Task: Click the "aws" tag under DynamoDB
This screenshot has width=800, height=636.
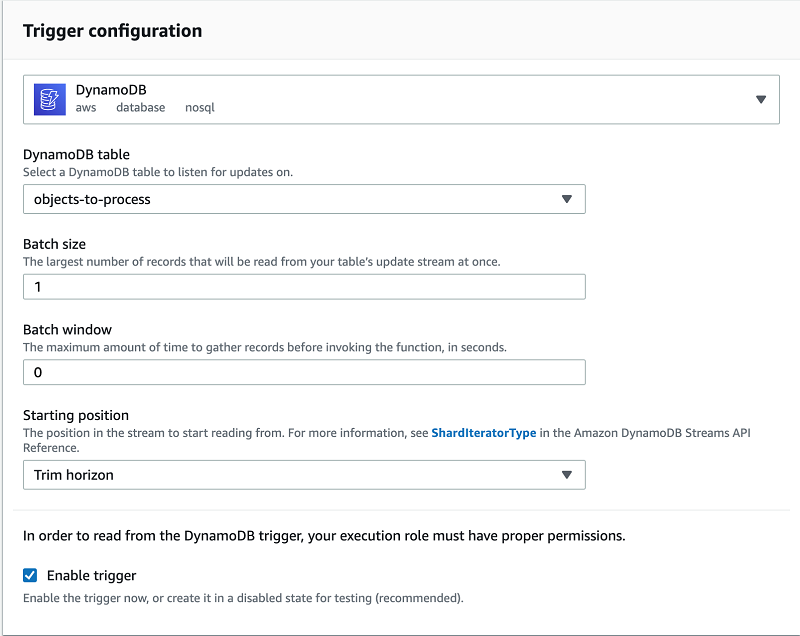Action: [86, 107]
